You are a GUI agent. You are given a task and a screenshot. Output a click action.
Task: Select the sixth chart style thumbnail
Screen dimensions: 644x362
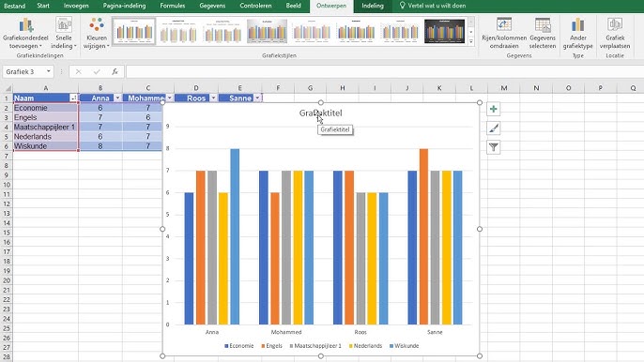click(356, 31)
